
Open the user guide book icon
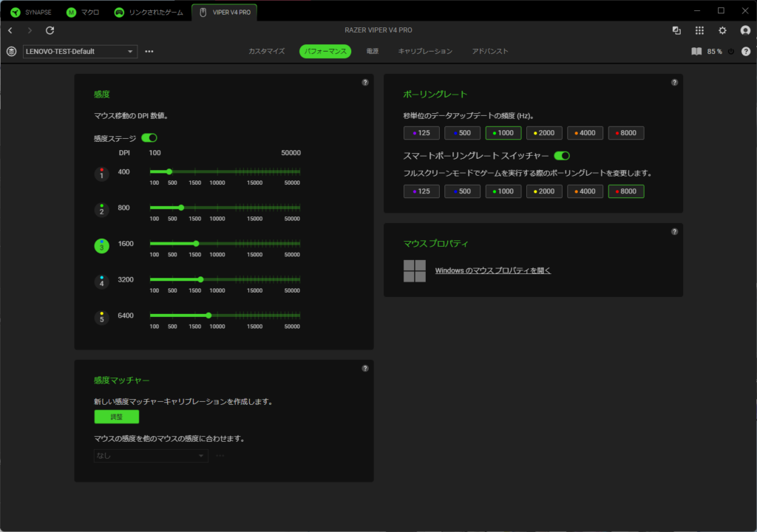[x=696, y=52]
